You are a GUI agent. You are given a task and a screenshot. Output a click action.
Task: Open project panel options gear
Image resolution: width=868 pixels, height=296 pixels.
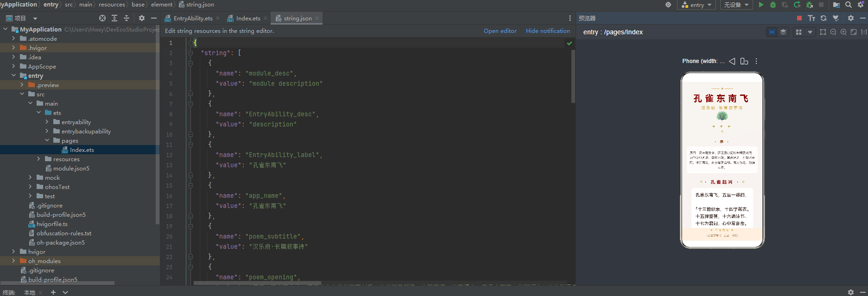(x=142, y=18)
